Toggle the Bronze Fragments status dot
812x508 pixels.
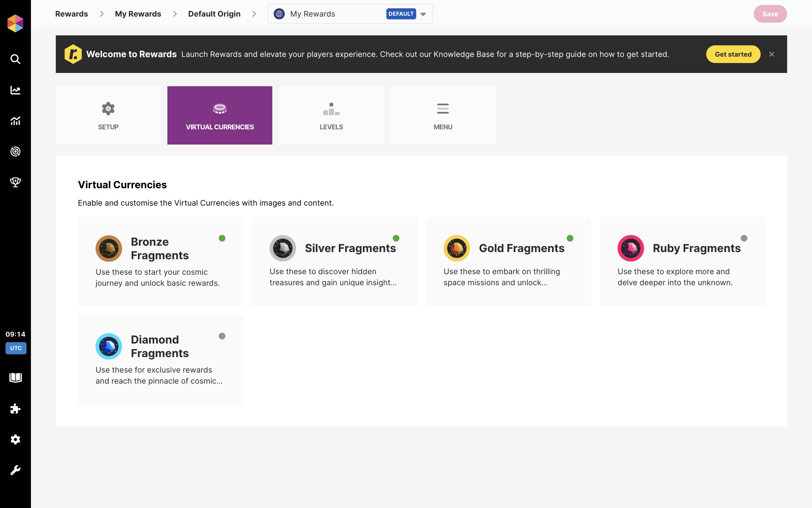pyautogui.click(x=222, y=238)
